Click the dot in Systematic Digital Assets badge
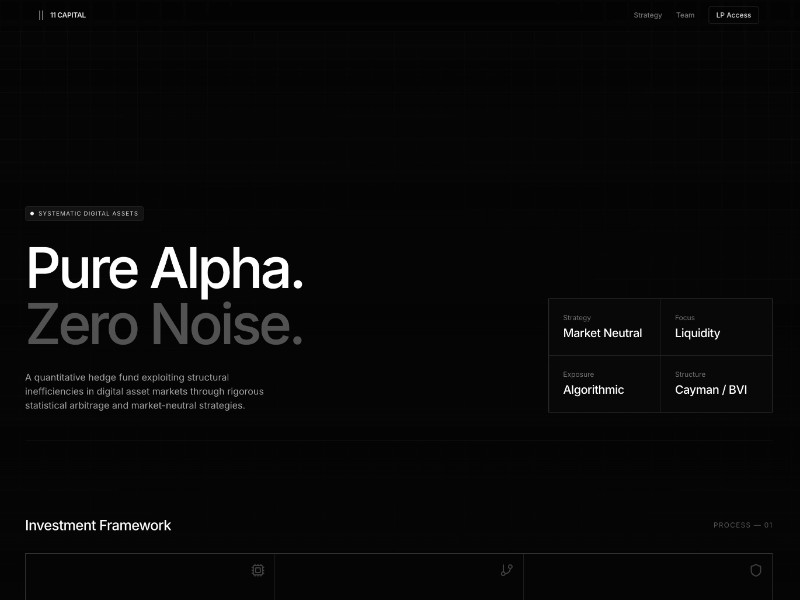The image size is (800, 600). tap(32, 213)
